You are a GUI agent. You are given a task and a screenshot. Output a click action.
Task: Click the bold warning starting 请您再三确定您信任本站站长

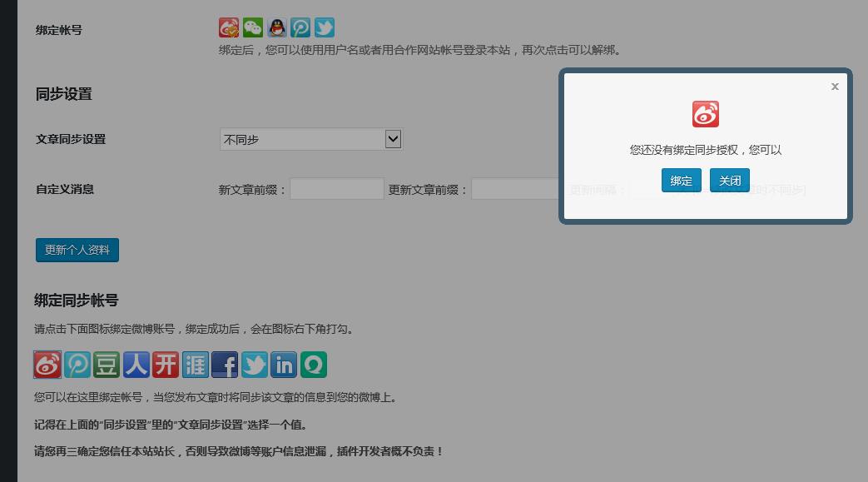239,451
